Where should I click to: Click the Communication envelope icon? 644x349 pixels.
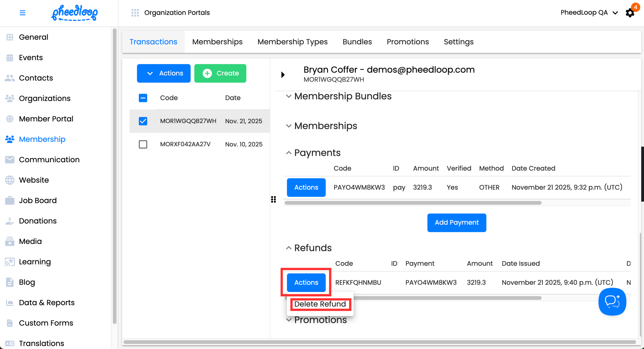(x=10, y=160)
